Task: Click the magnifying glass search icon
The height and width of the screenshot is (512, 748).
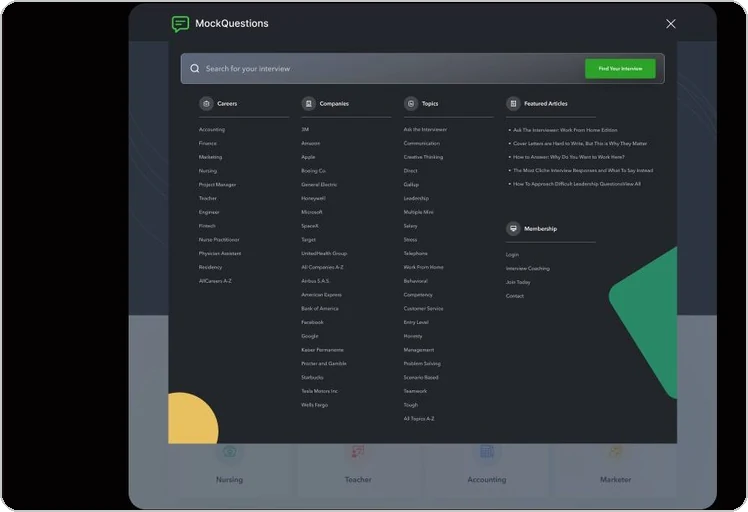Action: 195,69
